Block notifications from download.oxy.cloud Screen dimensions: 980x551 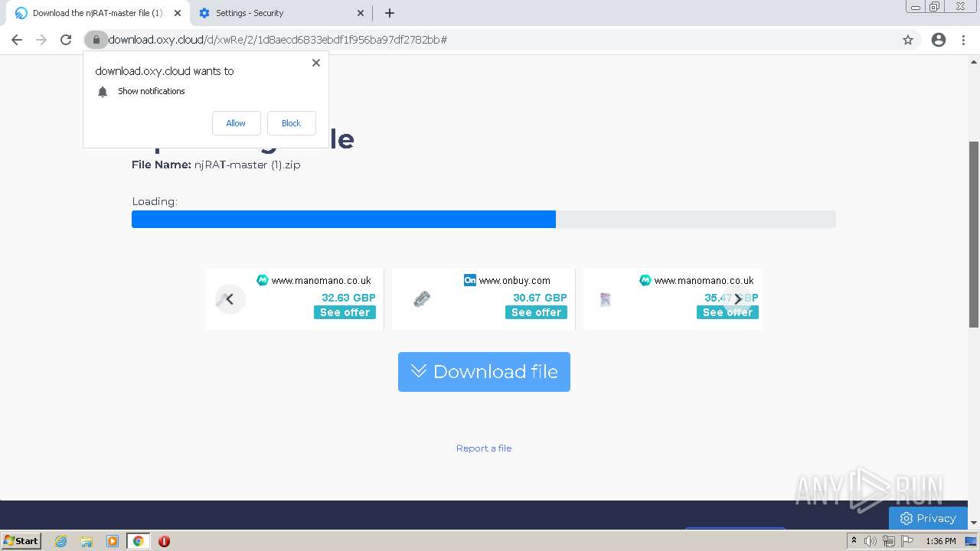click(291, 123)
